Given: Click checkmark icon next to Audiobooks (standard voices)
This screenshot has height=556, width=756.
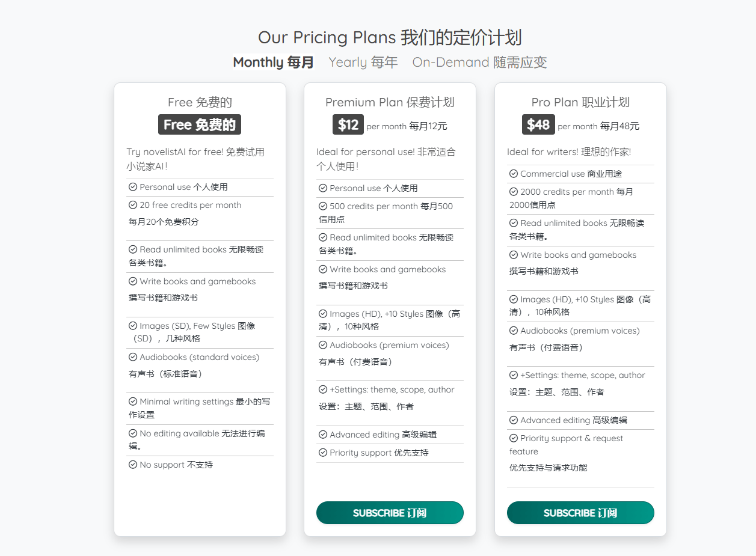Looking at the screenshot, I should coord(133,357).
